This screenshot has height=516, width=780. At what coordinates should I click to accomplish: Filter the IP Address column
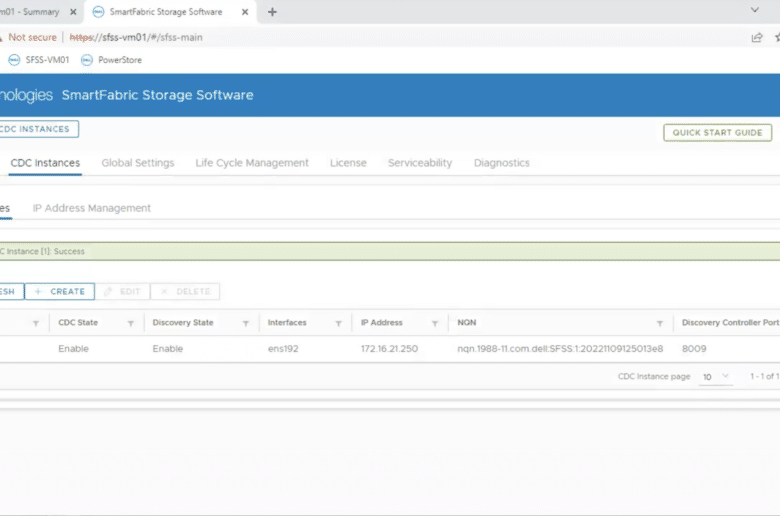(x=435, y=323)
